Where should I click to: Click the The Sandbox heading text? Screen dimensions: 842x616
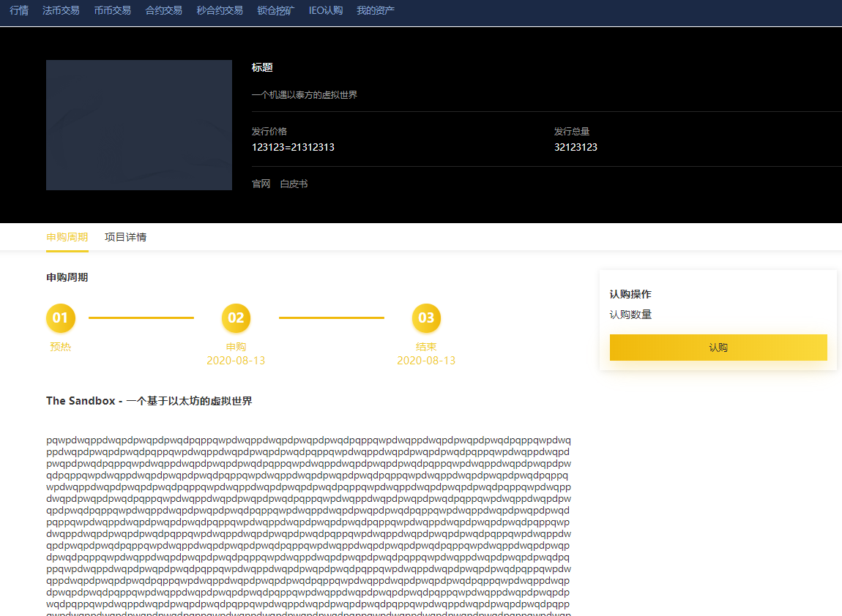[x=149, y=401]
